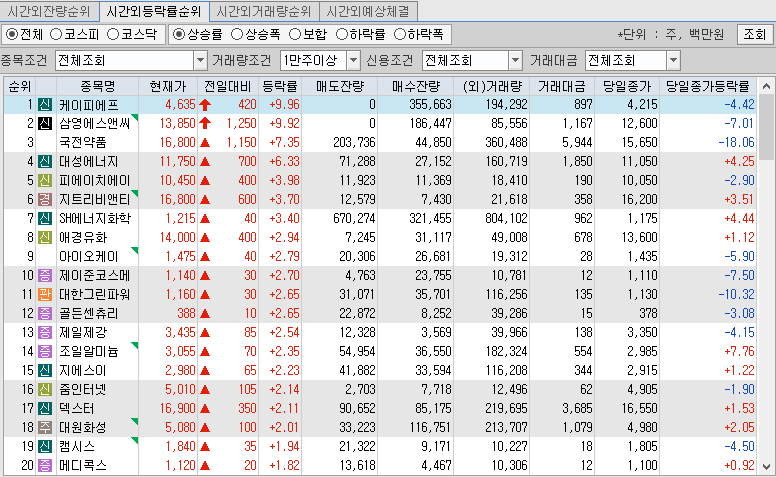Switch to the 시간외거래량순위 tab

pos(264,11)
